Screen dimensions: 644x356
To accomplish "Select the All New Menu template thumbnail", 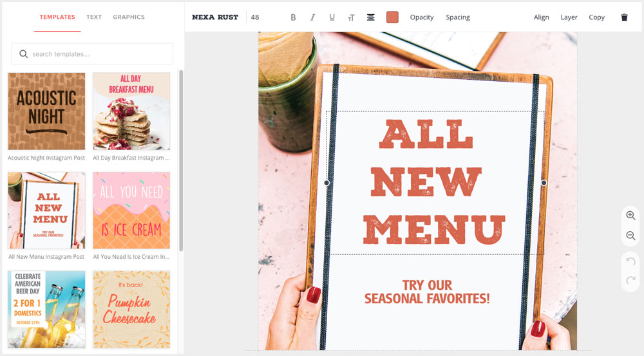I will (46, 211).
